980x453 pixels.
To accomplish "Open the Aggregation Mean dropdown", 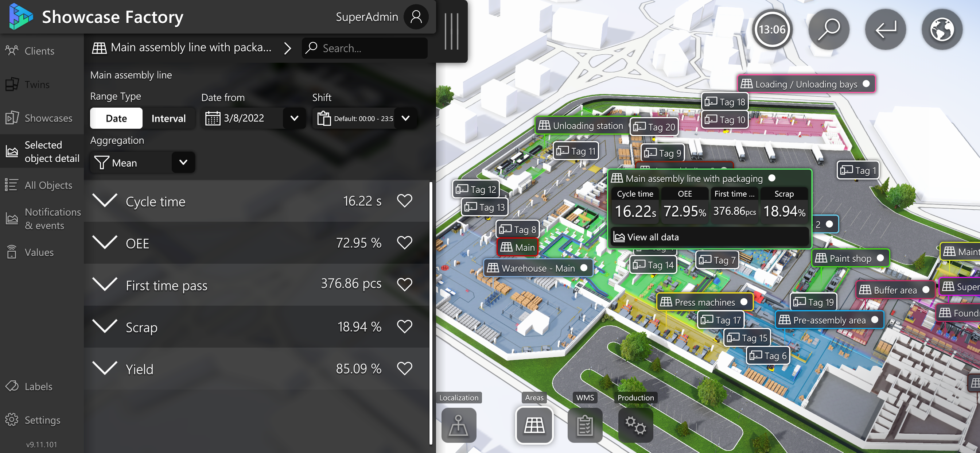I will (183, 163).
